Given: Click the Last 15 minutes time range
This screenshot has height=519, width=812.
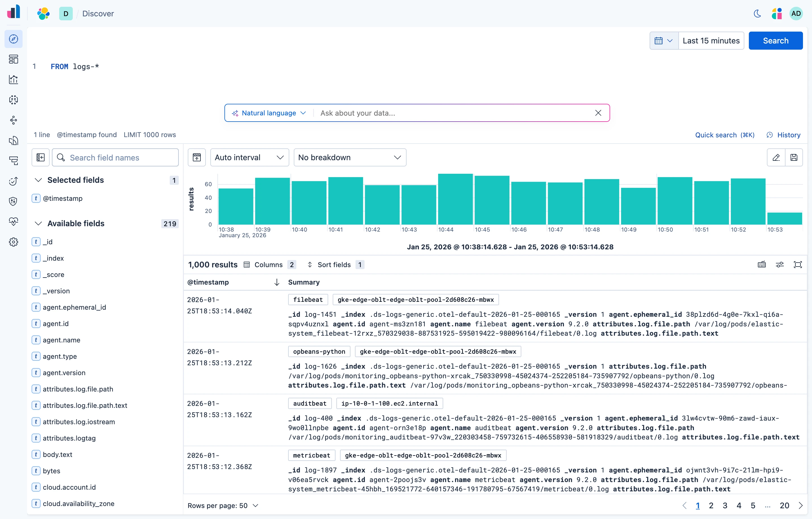Looking at the screenshot, I should [711, 41].
